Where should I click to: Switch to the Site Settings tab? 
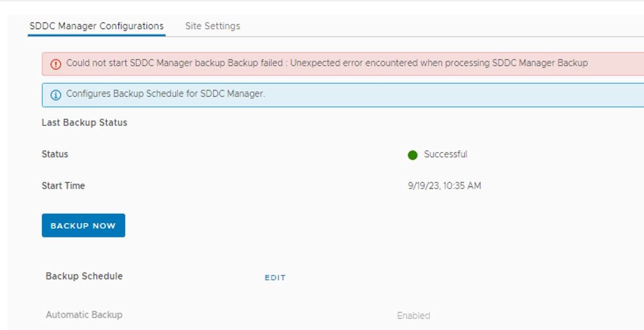[212, 26]
